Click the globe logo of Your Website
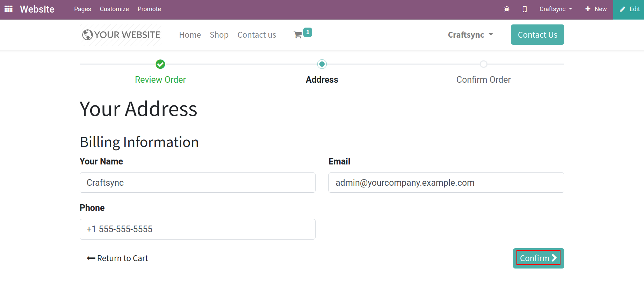644x294 pixels. [x=87, y=35]
